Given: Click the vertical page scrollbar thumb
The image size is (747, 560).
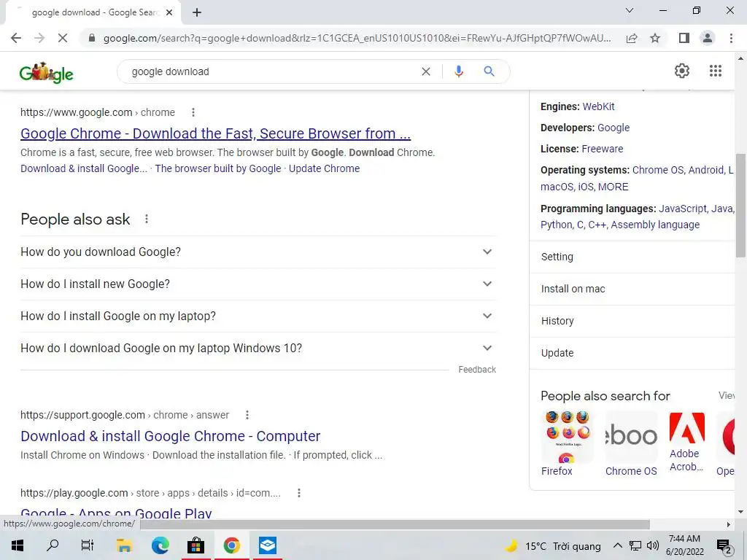Looking at the screenshot, I should click(740, 205).
